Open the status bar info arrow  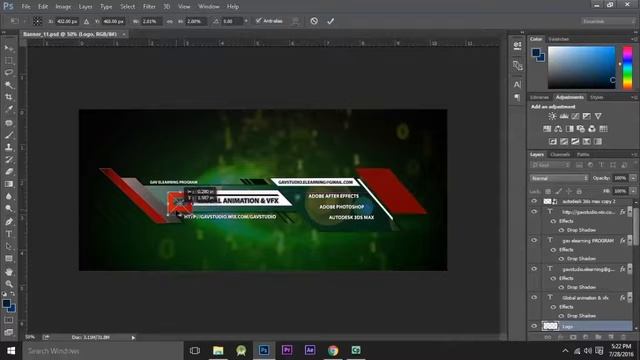tap(133, 338)
